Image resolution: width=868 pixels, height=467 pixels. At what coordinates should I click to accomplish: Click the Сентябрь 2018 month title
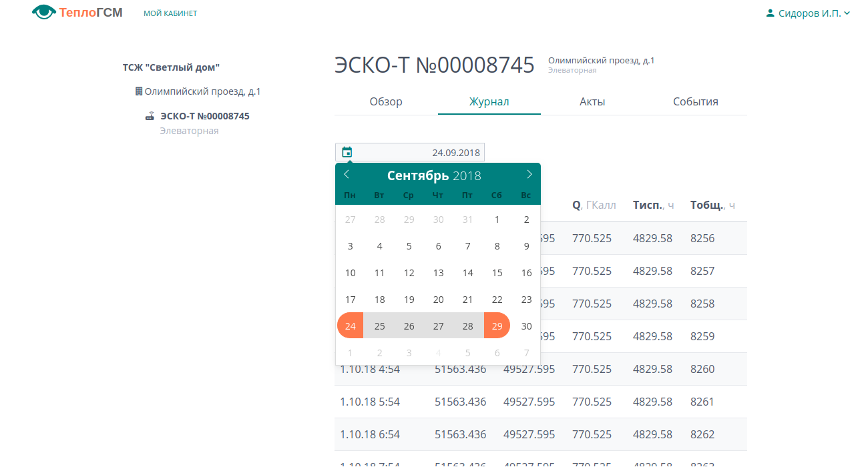pos(434,175)
